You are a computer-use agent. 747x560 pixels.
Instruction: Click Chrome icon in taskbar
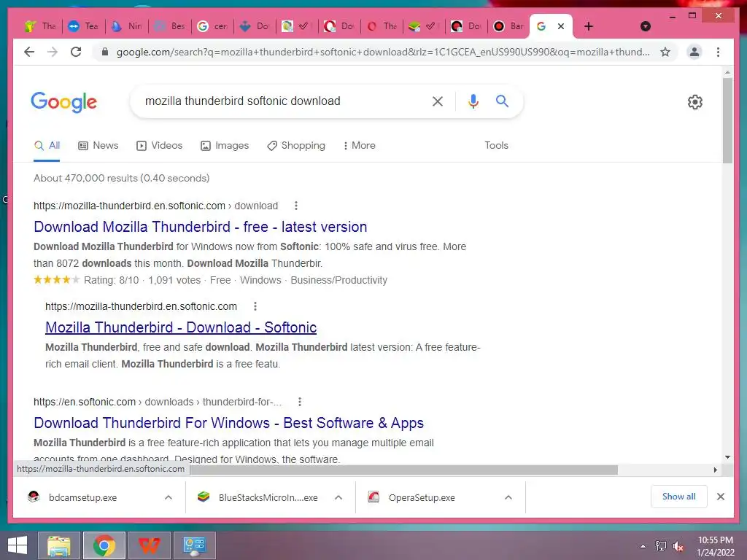click(x=104, y=545)
